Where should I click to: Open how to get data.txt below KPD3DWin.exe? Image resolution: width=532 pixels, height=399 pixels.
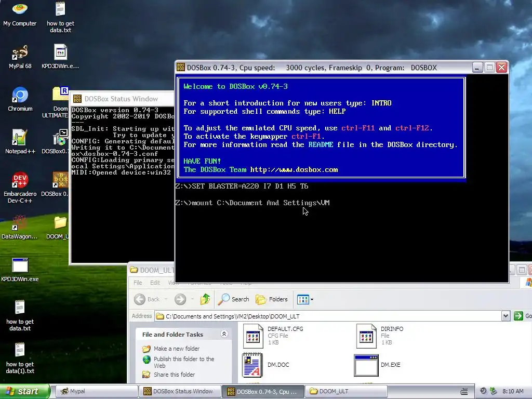[x=20, y=315]
